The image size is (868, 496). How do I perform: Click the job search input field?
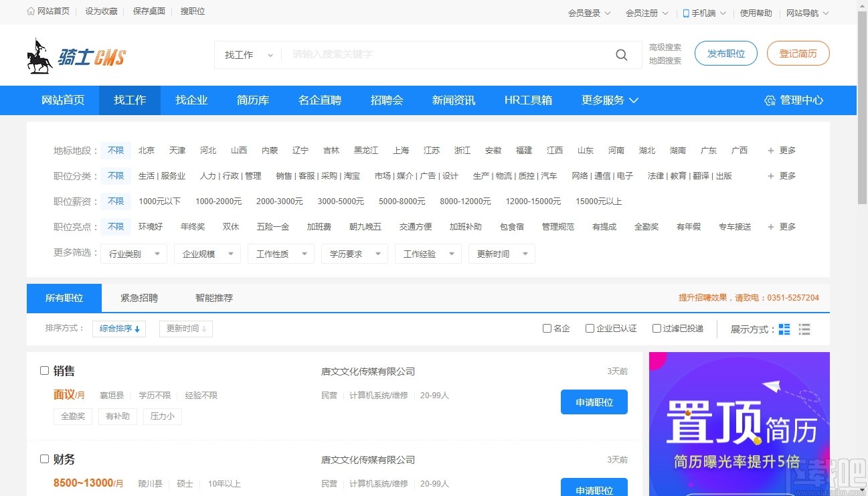point(435,54)
